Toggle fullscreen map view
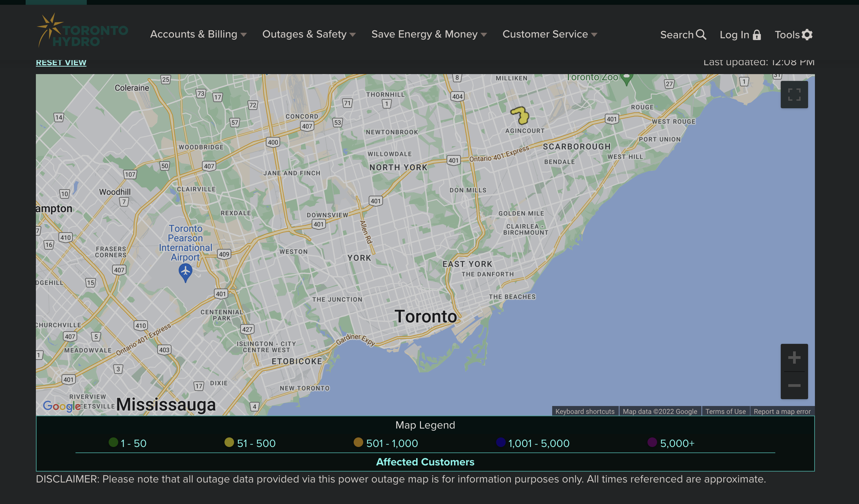Viewport: 859px width, 504px height. (794, 95)
